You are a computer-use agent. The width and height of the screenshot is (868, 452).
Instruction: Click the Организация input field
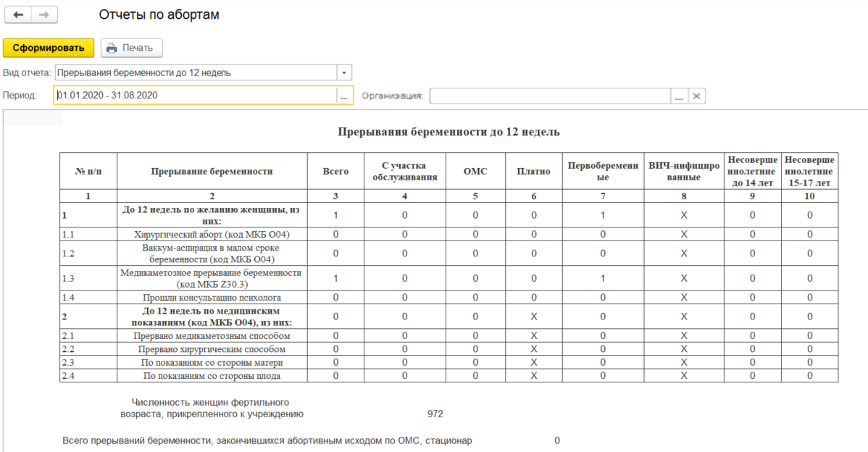[x=550, y=96]
